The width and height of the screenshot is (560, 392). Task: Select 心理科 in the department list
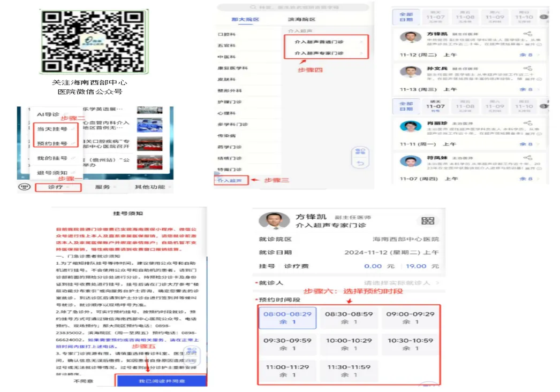pos(226,113)
